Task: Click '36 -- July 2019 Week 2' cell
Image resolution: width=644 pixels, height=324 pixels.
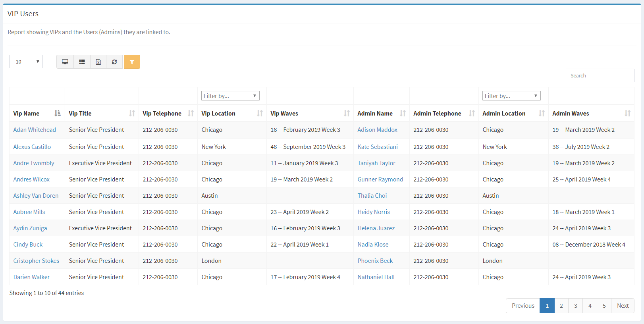Action: click(x=581, y=147)
